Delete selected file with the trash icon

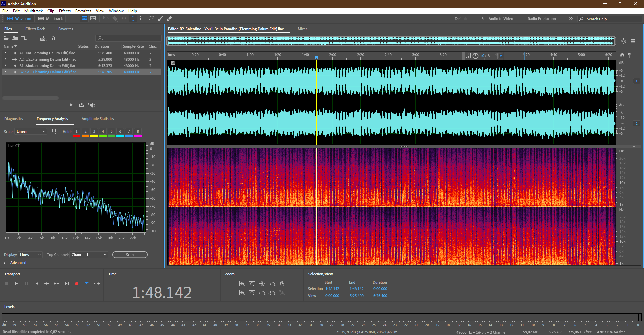[x=53, y=38]
